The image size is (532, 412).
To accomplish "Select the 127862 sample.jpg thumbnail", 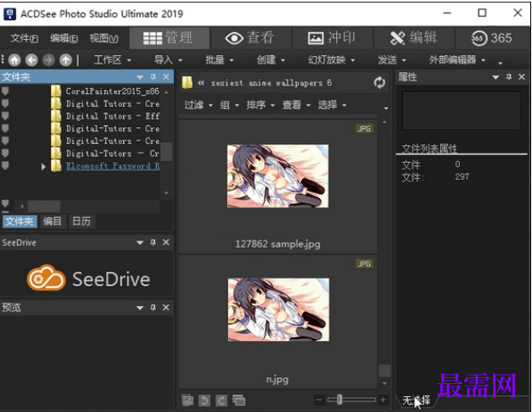I will click(x=277, y=176).
